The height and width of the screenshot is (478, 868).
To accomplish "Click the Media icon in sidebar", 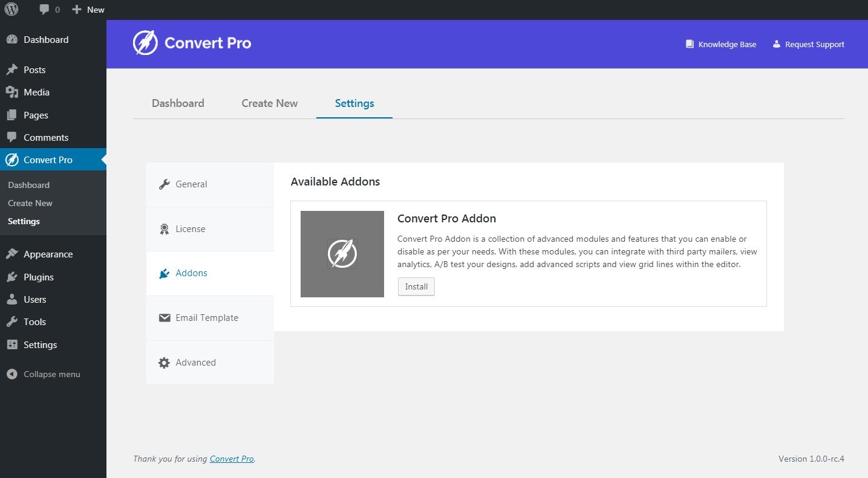I will [x=11, y=92].
